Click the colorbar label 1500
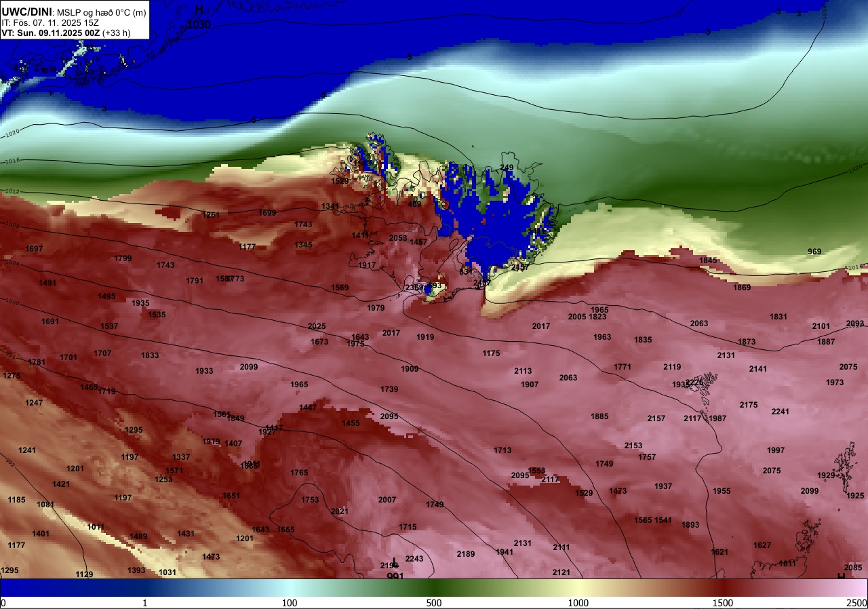 click(723, 604)
